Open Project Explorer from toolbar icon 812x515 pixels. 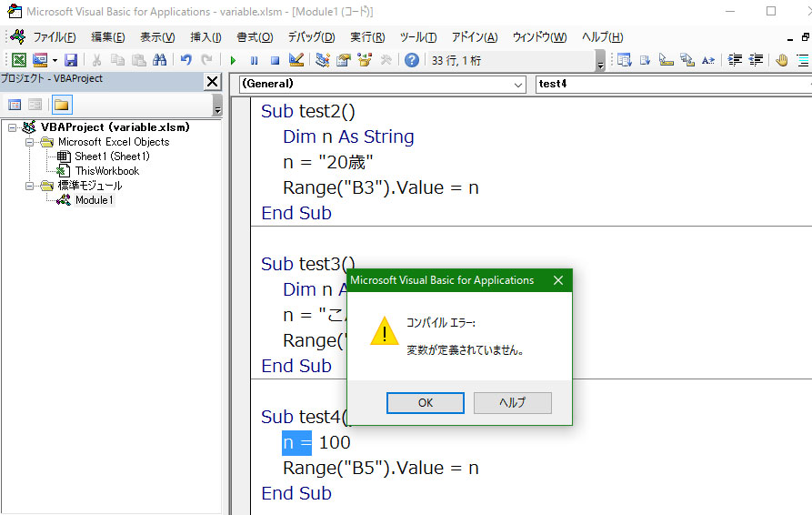[323, 60]
